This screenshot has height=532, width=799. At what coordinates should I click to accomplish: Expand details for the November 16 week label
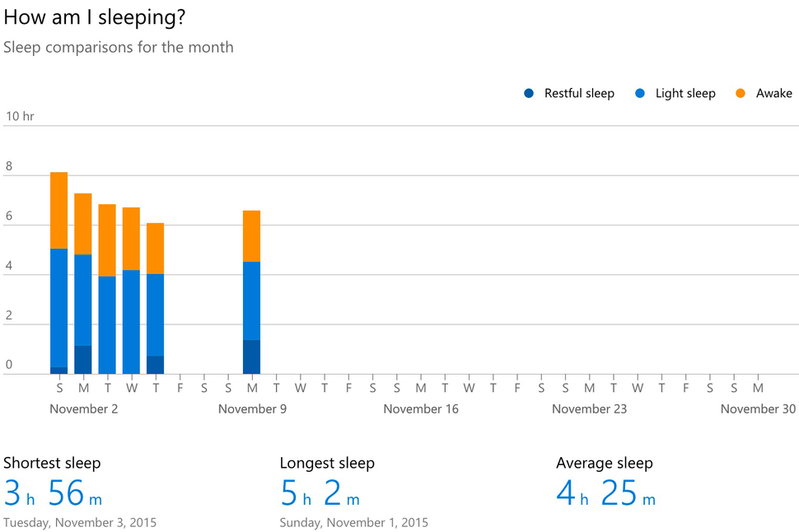click(x=421, y=408)
